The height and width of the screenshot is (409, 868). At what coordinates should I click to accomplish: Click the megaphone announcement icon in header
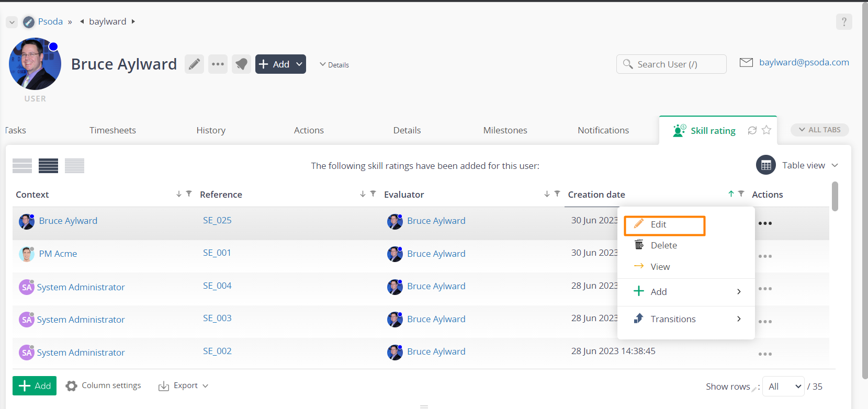241,64
